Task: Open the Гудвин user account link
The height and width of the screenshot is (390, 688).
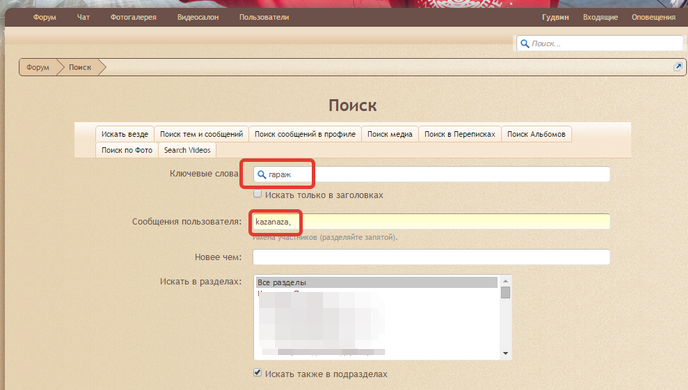Action: pyautogui.click(x=555, y=17)
